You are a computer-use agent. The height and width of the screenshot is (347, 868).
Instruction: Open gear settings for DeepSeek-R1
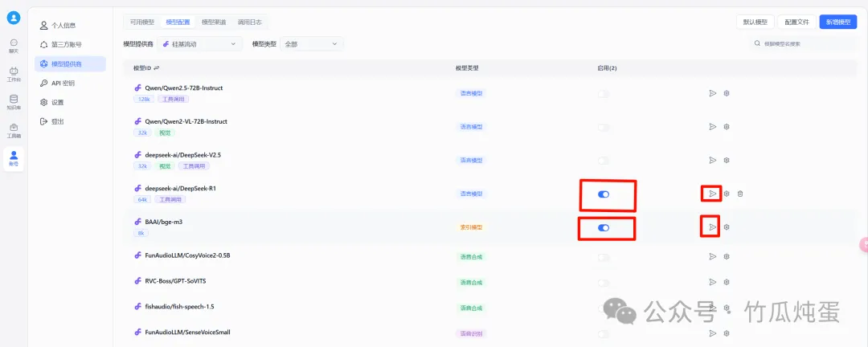727,194
